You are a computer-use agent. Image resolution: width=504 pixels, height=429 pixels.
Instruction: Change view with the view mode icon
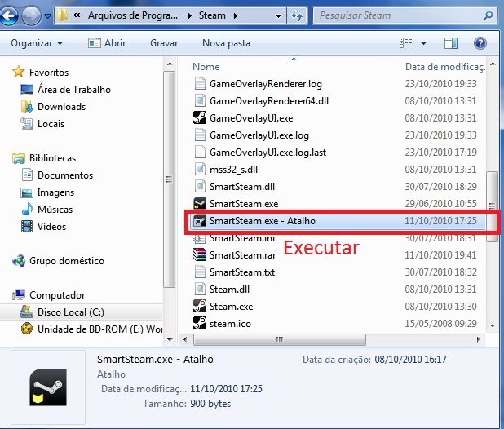pyautogui.click(x=405, y=43)
